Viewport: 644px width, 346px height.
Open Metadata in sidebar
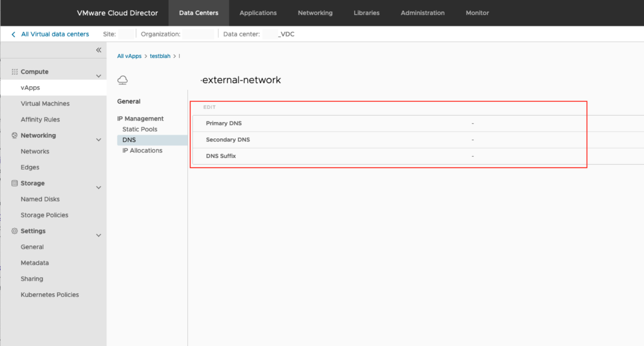(x=35, y=263)
